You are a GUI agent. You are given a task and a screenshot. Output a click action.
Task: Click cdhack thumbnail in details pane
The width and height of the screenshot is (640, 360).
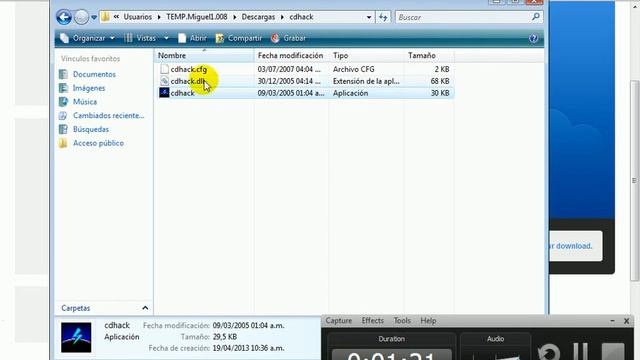coord(76,338)
